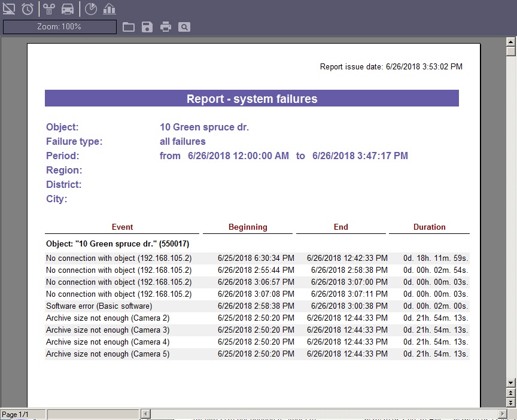Click the tape recorder archive icon
This screenshot has width=517, height=420.
(x=49, y=9)
